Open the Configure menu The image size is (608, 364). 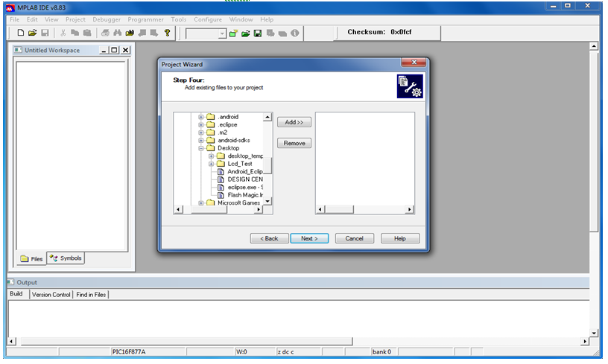pyautogui.click(x=208, y=19)
